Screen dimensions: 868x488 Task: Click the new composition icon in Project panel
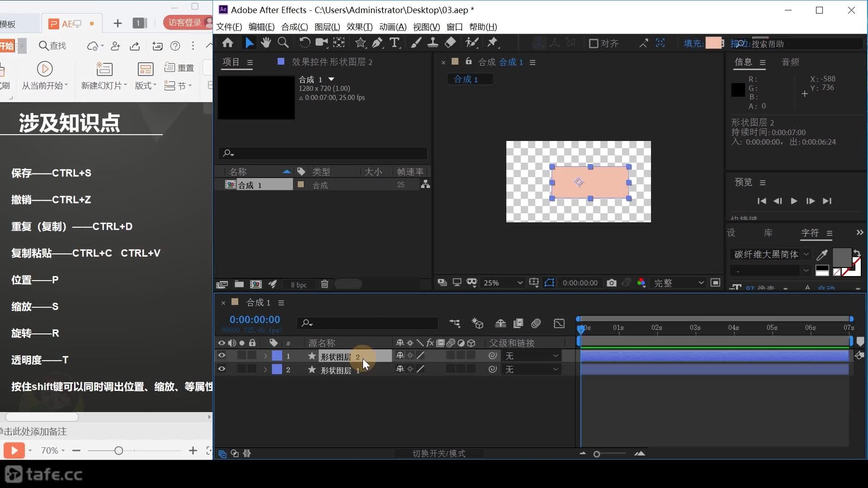pos(256,284)
